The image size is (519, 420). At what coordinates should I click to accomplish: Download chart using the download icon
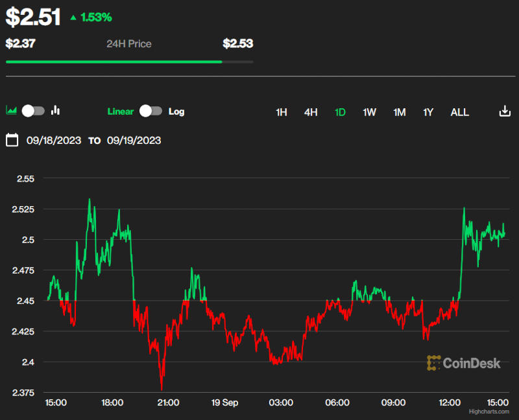(x=505, y=111)
